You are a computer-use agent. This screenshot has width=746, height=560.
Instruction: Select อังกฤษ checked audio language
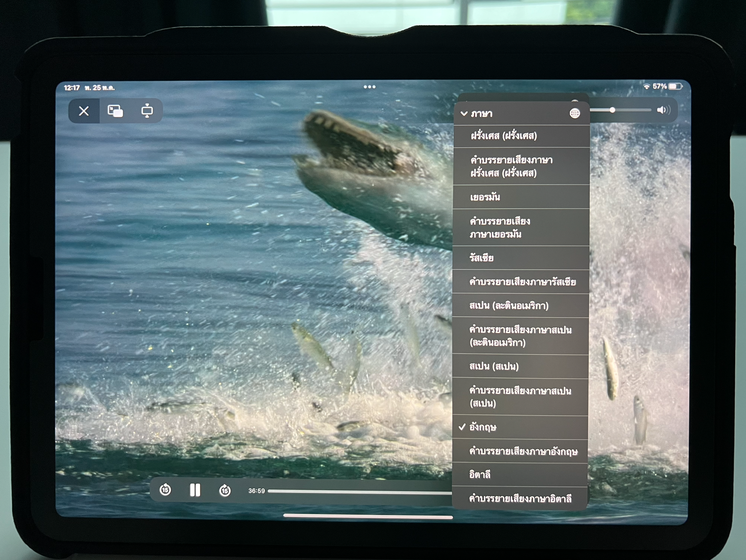pyautogui.click(x=483, y=427)
